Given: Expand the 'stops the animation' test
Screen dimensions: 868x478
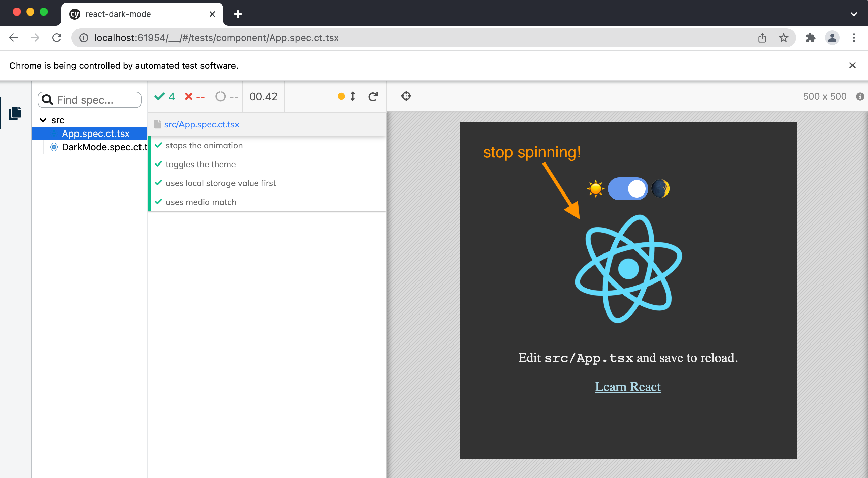Looking at the screenshot, I should pos(204,146).
